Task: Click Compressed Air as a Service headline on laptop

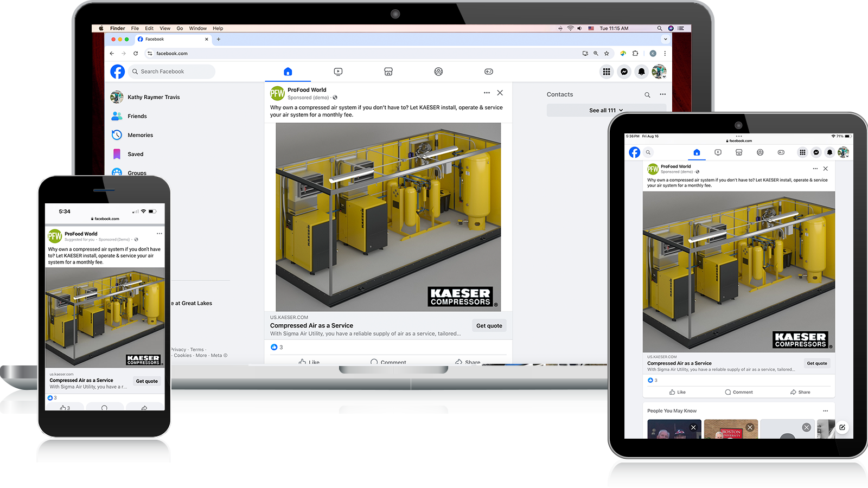Action: (311, 326)
